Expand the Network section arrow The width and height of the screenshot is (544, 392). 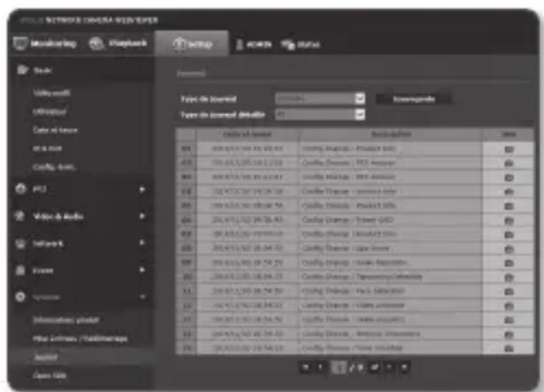(142, 239)
